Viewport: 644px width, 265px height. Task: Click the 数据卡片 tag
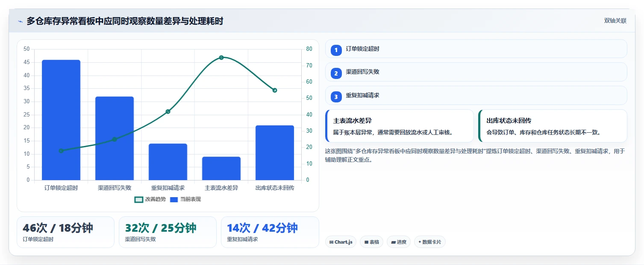pos(429,242)
